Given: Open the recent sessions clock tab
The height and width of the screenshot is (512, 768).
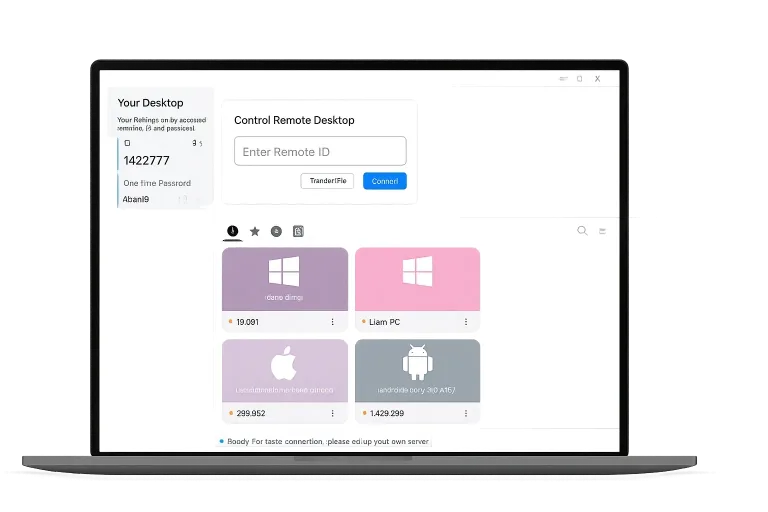Looking at the screenshot, I should tap(232, 231).
